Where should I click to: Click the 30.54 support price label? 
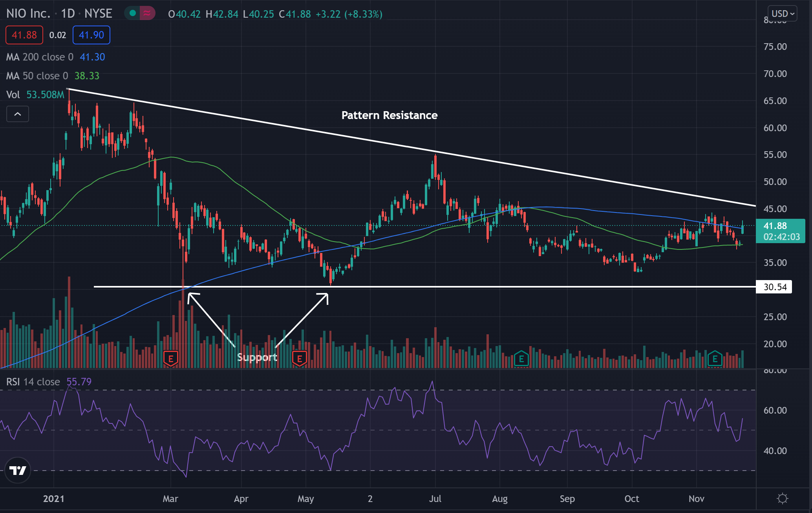click(x=774, y=287)
